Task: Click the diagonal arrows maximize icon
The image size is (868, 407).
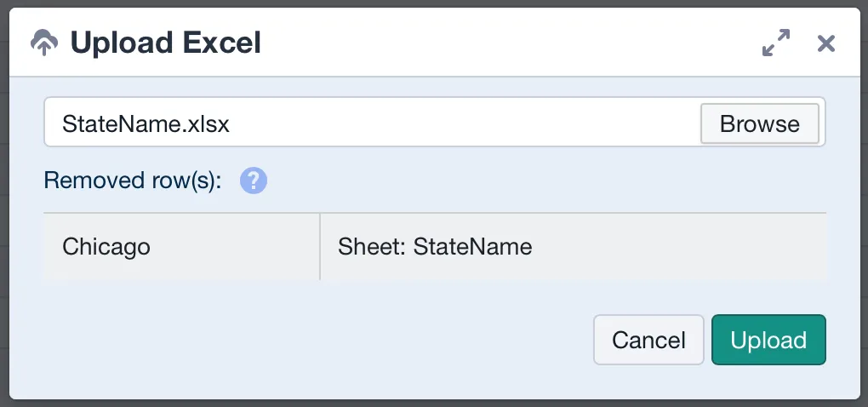Action: click(776, 43)
